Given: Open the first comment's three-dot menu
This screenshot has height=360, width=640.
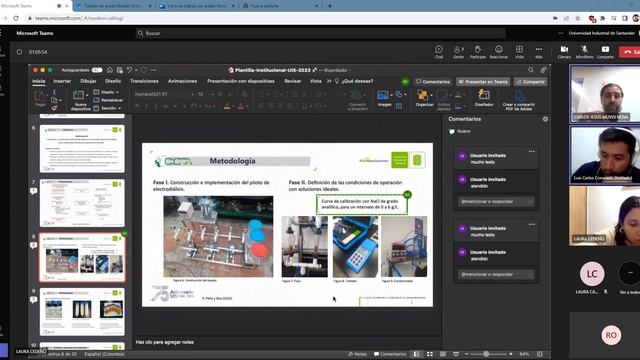Looking at the screenshot, I should point(531,151).
